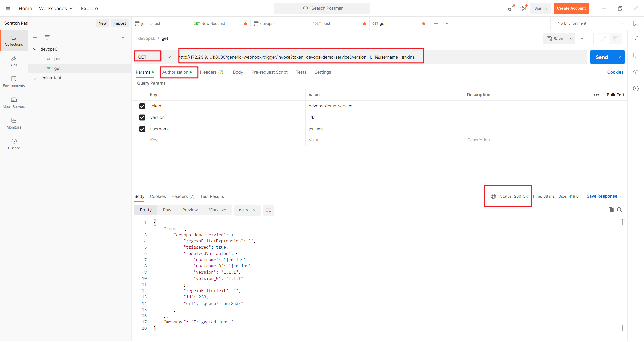Screen dimensions: 644x342
Task: Uncheck the username parameter checkbox
Action: (142, 129)
